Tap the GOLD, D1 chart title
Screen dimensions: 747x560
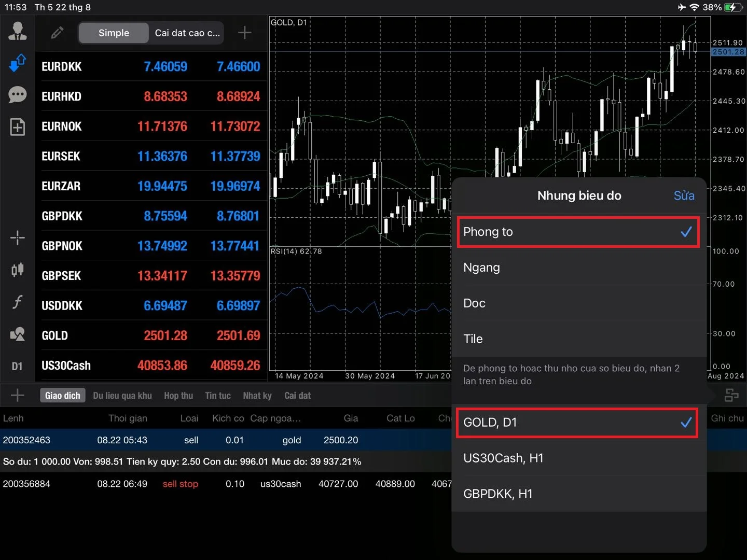tap(289, 22)
